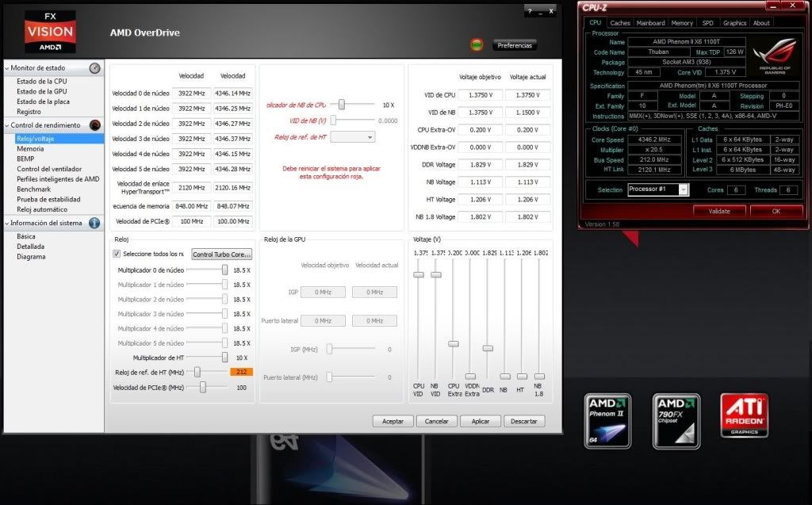Click the green status indicator beside Preferencias
Image resolution: width=812 pixels, height=505 pixels.
coord(477,45)
